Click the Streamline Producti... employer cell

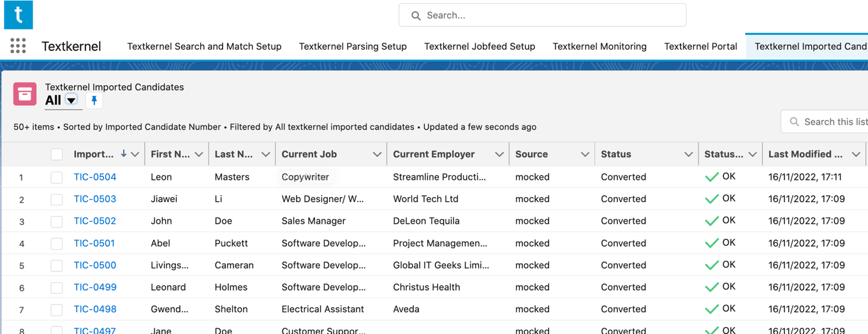click(x=439, y=177)
